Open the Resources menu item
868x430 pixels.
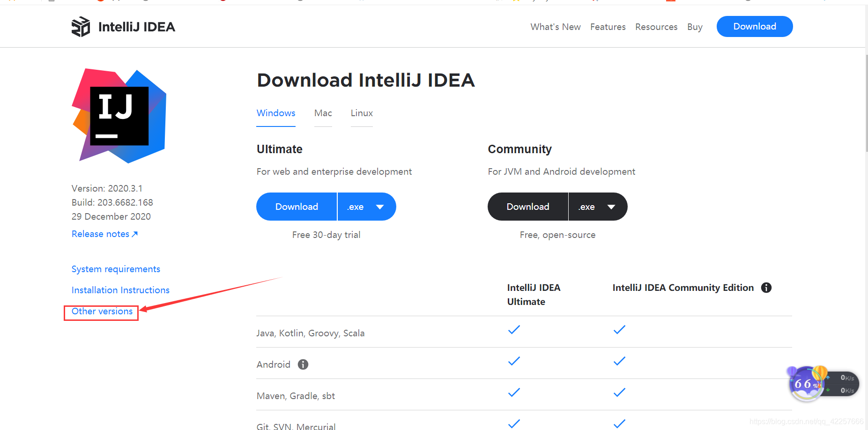[656, 27]
